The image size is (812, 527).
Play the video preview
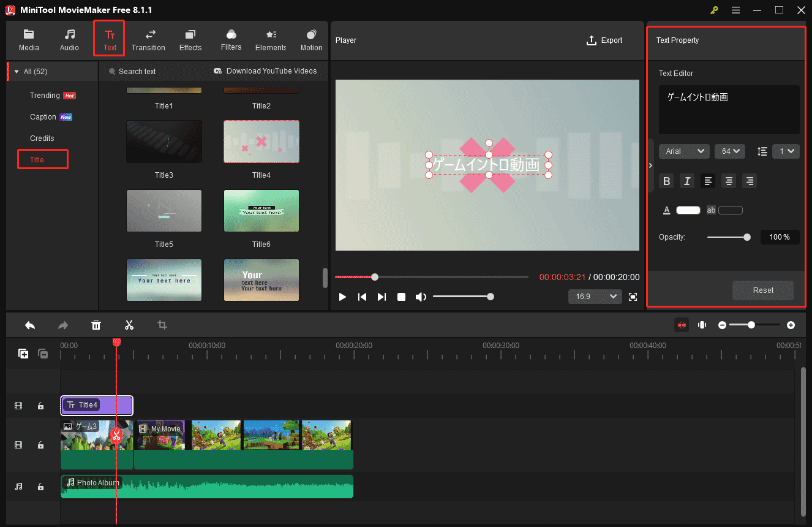[x=342, y=297]
